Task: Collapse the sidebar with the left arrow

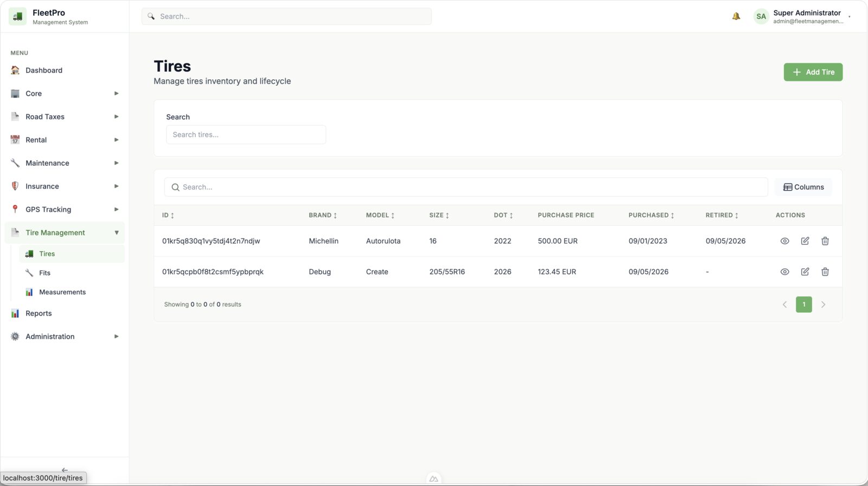Action: (65, 470)
